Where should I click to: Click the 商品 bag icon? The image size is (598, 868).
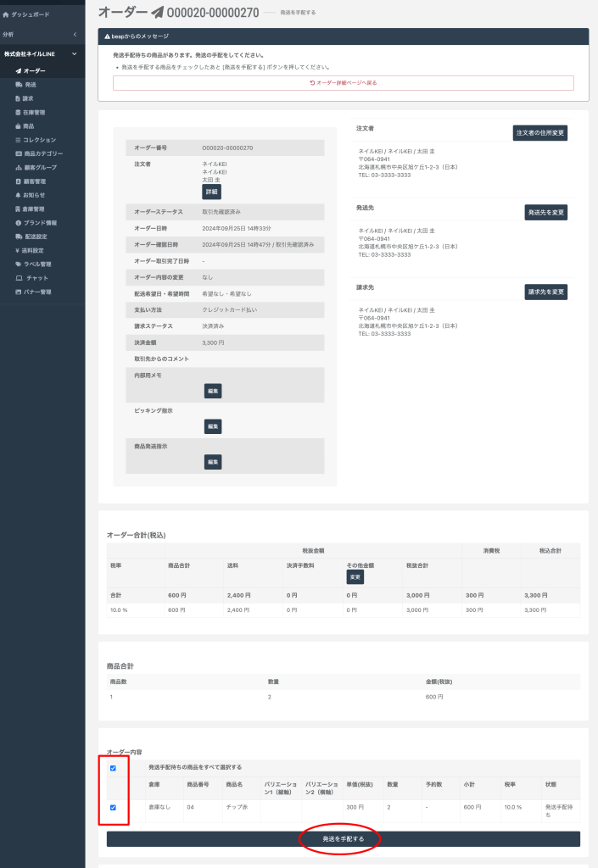click(x=18, y=126)
